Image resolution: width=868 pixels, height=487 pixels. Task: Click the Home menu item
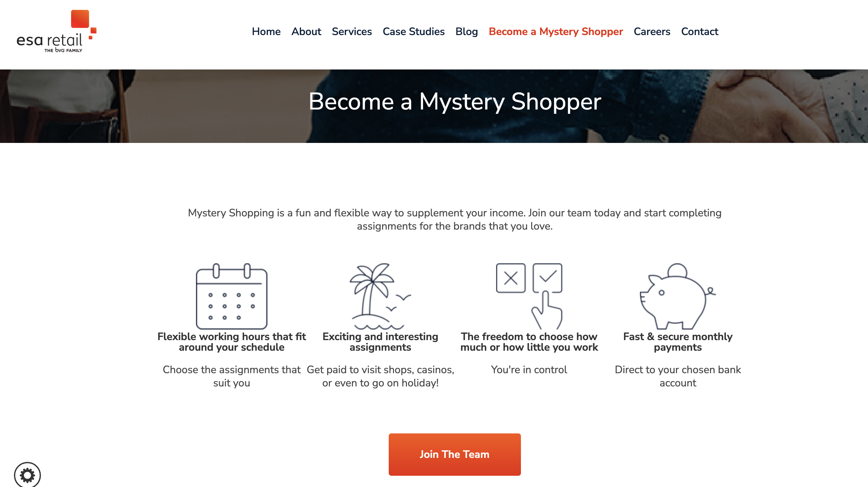click(266, 32)
